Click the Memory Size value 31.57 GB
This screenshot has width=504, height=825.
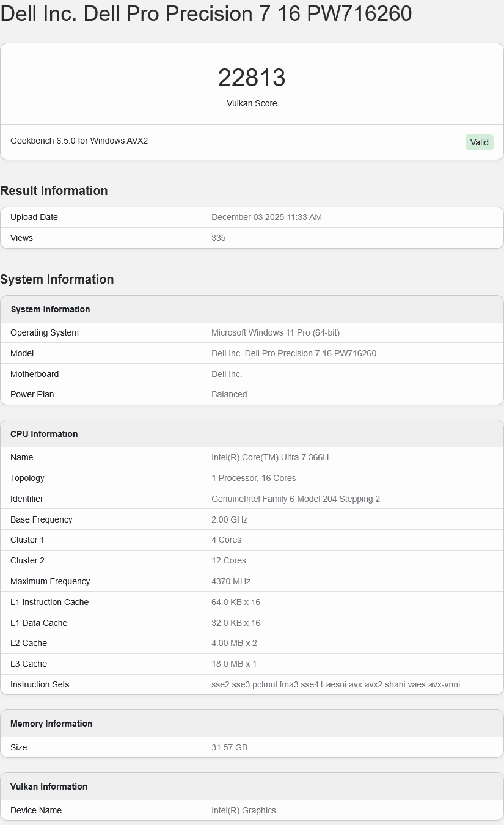(229, 748)
